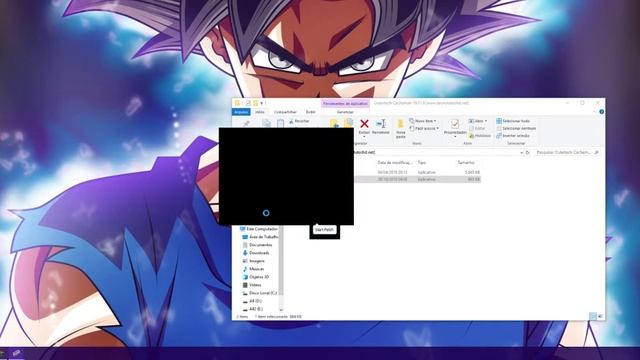Screen dimensions: 640x360
Task: Click the Recortar cut command
Action: [x=299, y=121]
